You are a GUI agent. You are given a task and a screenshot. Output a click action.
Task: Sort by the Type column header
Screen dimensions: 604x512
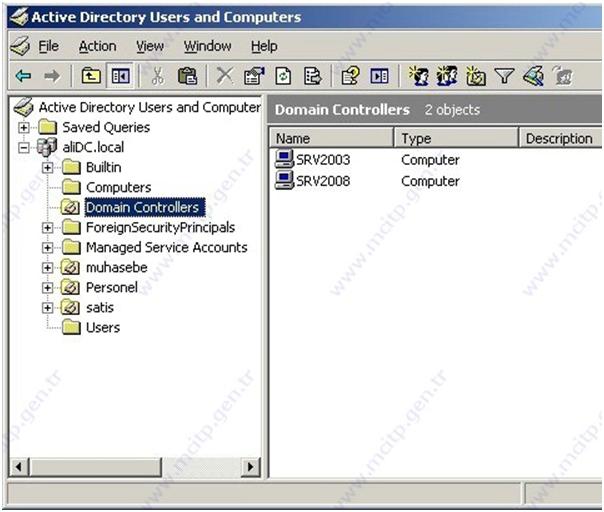tap(456, 138)
